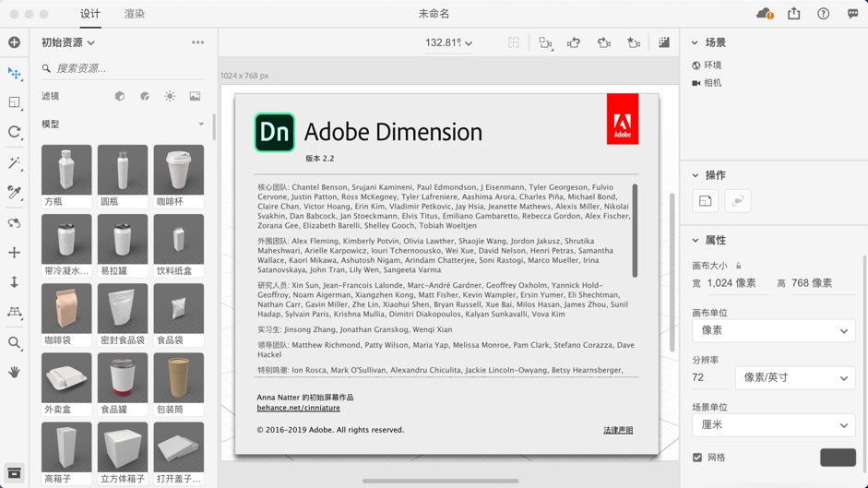868x488 pixels.
Task: Toggle the 网格 grid checkbox
Action: [x=697, y=458]
